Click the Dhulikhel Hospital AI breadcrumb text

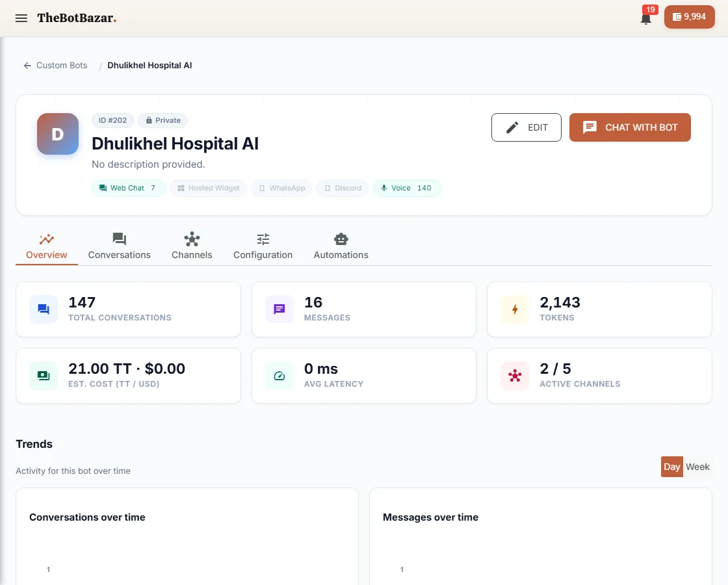pyautogui.click(x=149, y=66)
